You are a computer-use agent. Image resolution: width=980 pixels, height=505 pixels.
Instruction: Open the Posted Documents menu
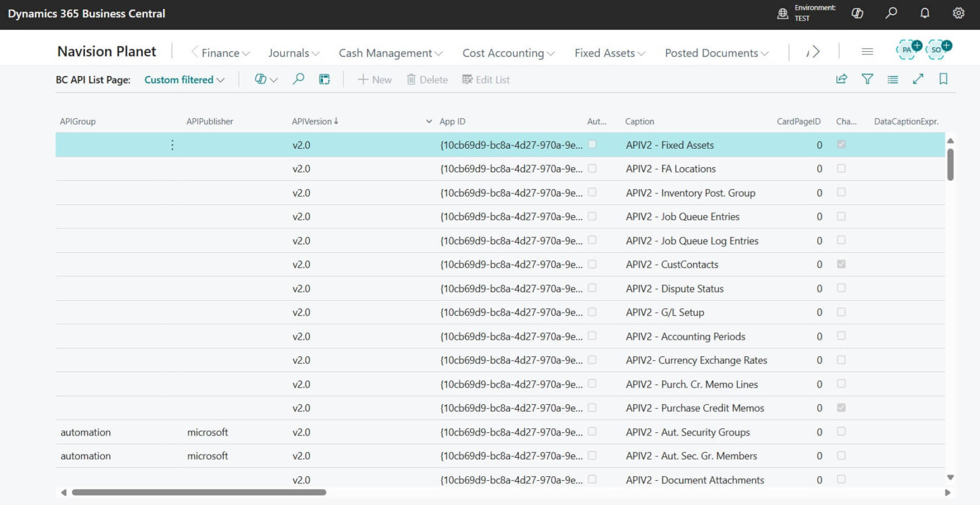pos(716,53)
